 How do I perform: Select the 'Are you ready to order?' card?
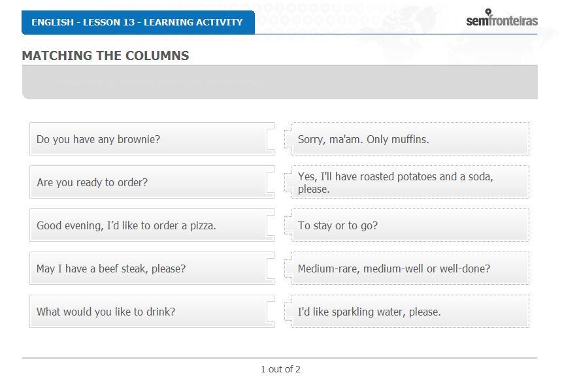click(152, 182)
